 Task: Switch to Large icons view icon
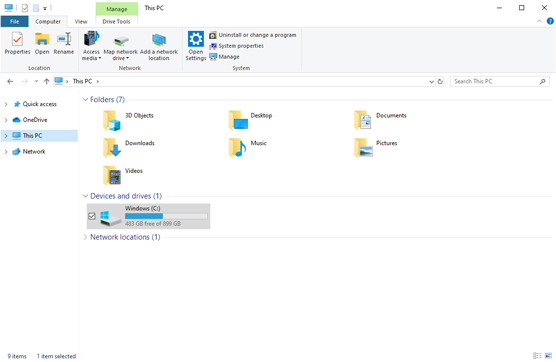[x=549, y=356]
